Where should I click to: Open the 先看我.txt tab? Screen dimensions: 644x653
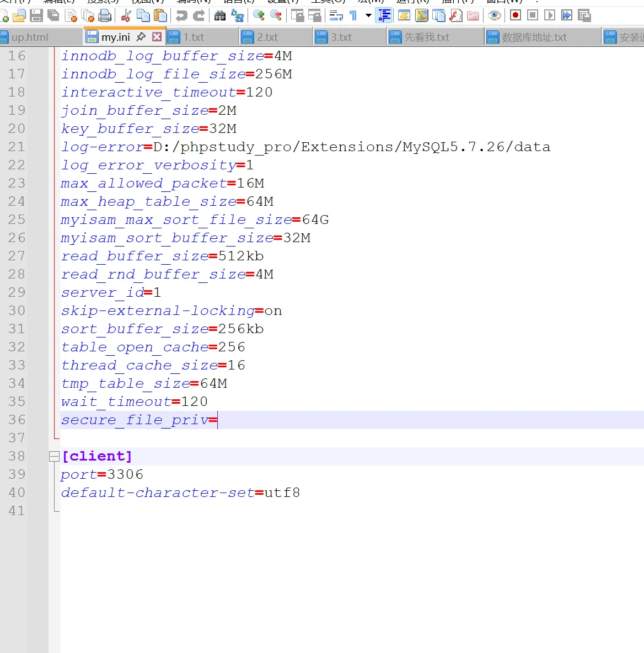point(426,38)
